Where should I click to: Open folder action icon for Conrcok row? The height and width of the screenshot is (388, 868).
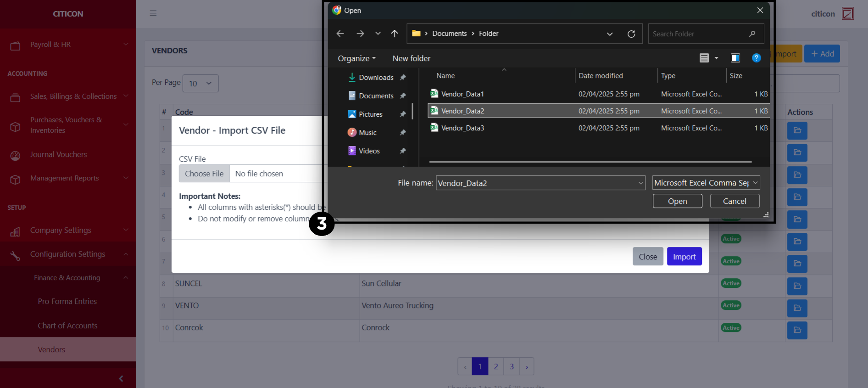coord(797,330)
